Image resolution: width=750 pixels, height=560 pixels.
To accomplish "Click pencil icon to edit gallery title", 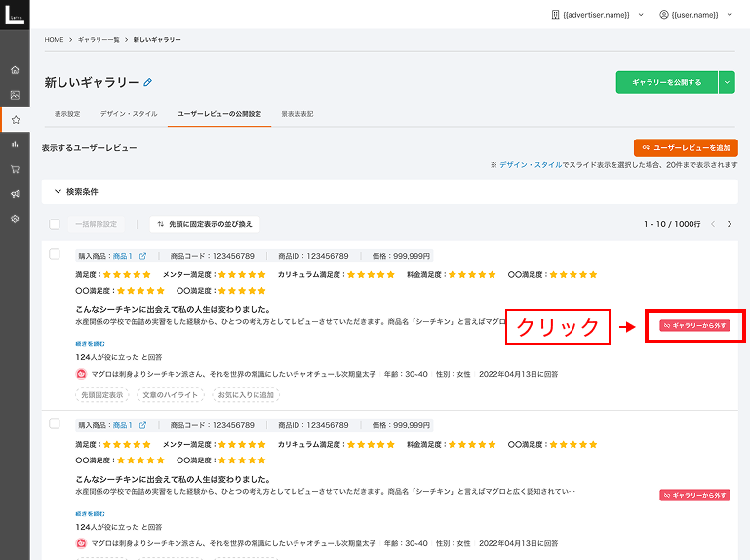I will [x=148, y=82].
